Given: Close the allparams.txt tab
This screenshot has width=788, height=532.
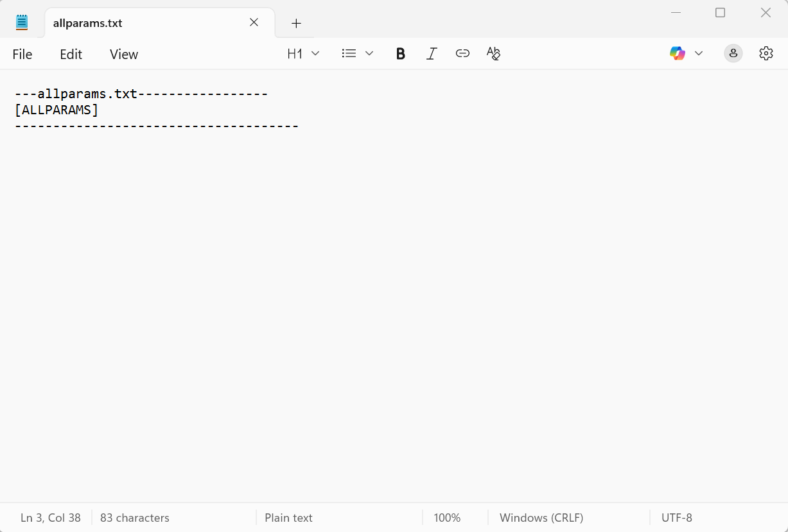Looking at the screenshot, I should pyautogui.click(x=254, y=22).
